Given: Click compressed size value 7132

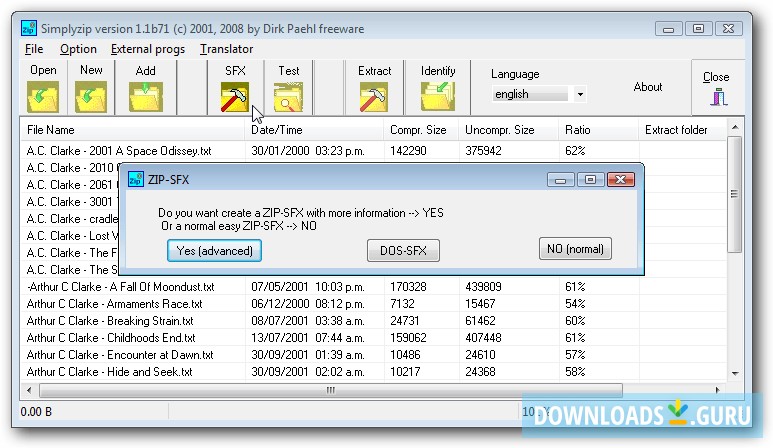Looking at the screenshot, I should [x=402, y=304].
